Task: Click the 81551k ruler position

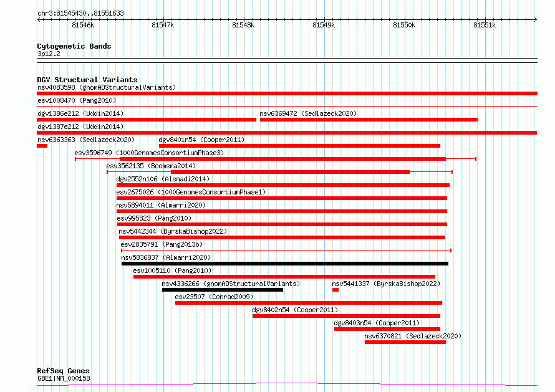Action: (485, 25)
